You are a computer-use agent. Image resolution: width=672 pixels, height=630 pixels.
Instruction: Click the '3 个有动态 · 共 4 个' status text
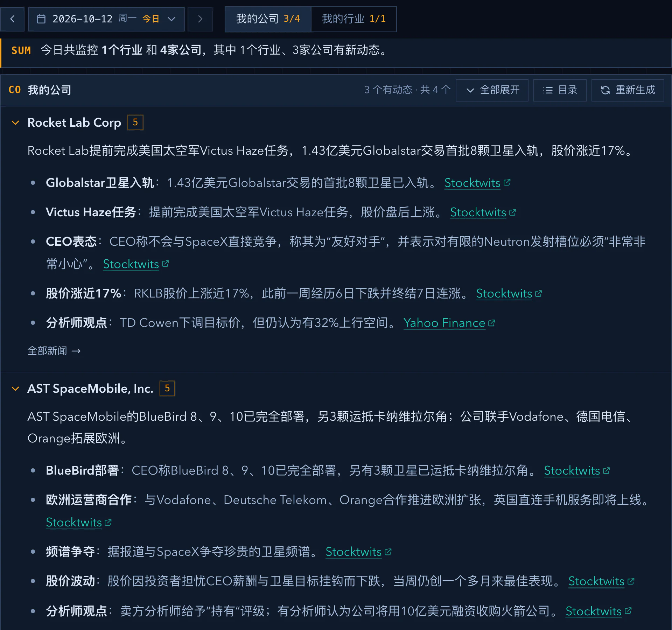pyautogui.click(x=407, y=90)
